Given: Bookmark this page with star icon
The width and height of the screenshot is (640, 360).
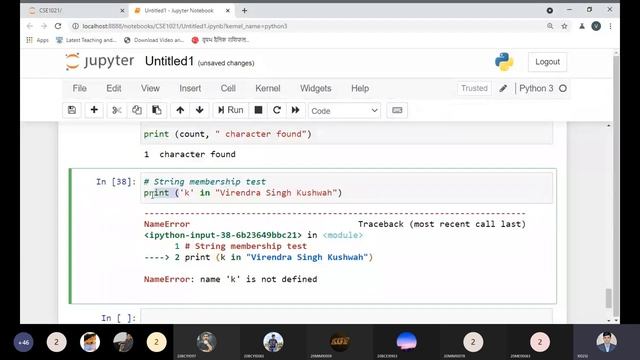Looking at the screenshot, I should click(564, 26).
